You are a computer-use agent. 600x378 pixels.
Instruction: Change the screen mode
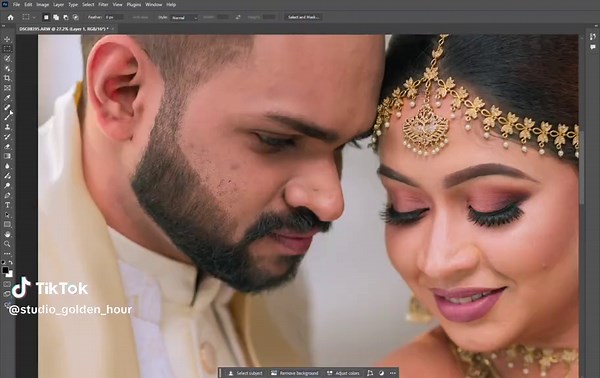point(7,294)
